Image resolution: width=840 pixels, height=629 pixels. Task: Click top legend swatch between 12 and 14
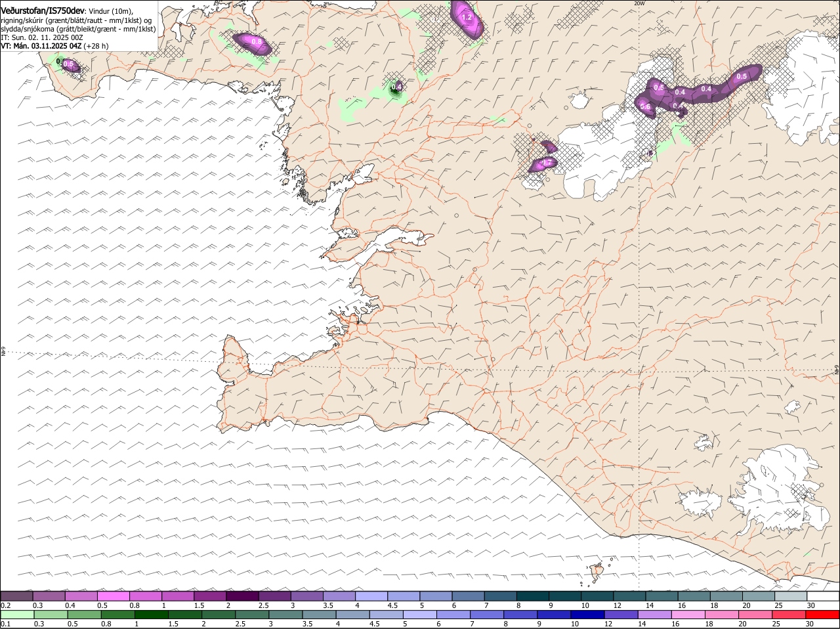point(628,596)
